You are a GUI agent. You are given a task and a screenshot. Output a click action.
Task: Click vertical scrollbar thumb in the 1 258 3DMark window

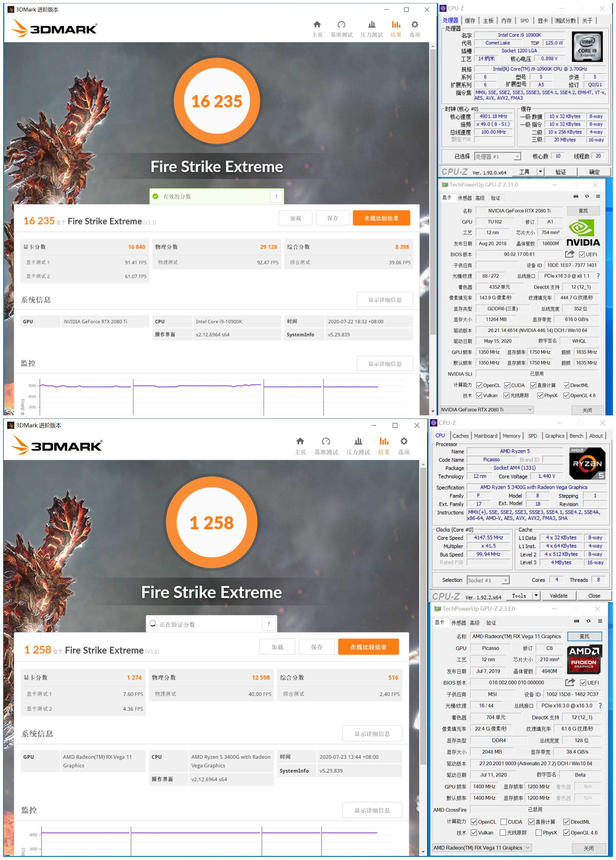[423, 616]
